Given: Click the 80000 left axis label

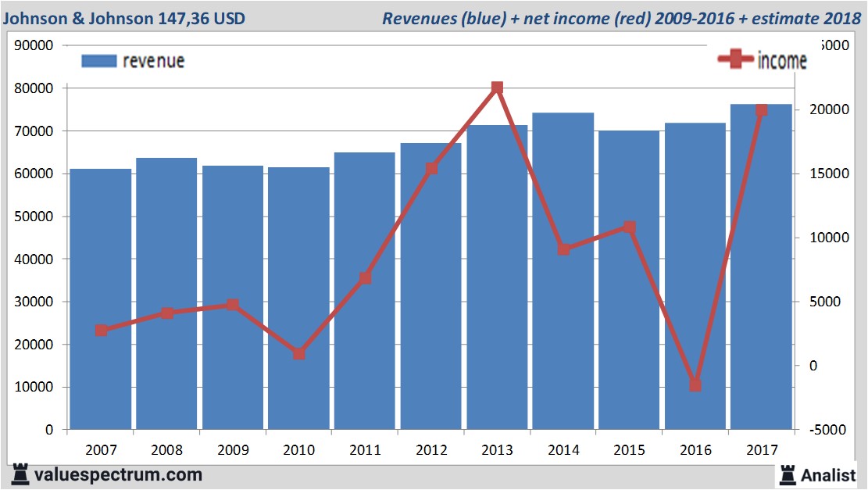Looking at the screenshot, I should 34,88.
